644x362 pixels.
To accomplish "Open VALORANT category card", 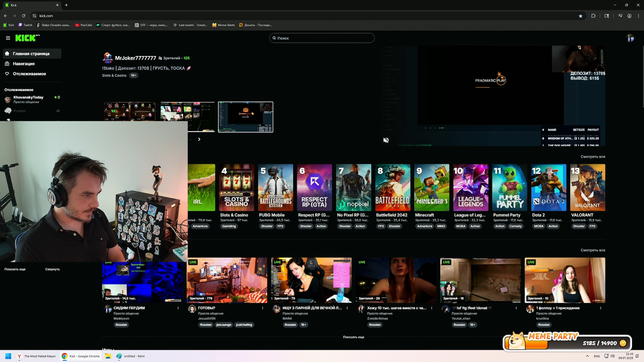I will [588, 188].
